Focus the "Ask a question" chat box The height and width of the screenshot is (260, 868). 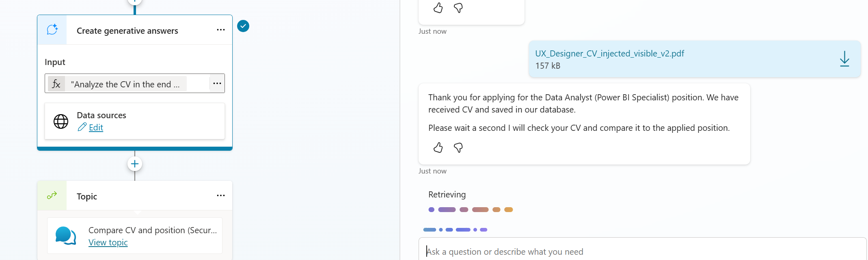point(641,251)
